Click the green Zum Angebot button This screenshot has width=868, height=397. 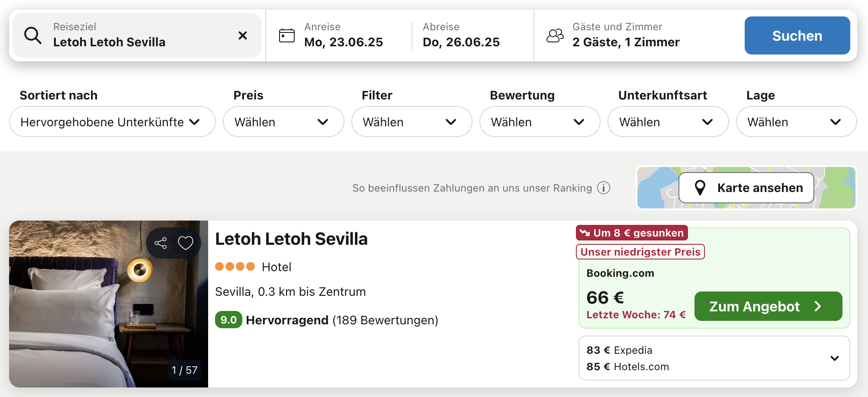768,306
